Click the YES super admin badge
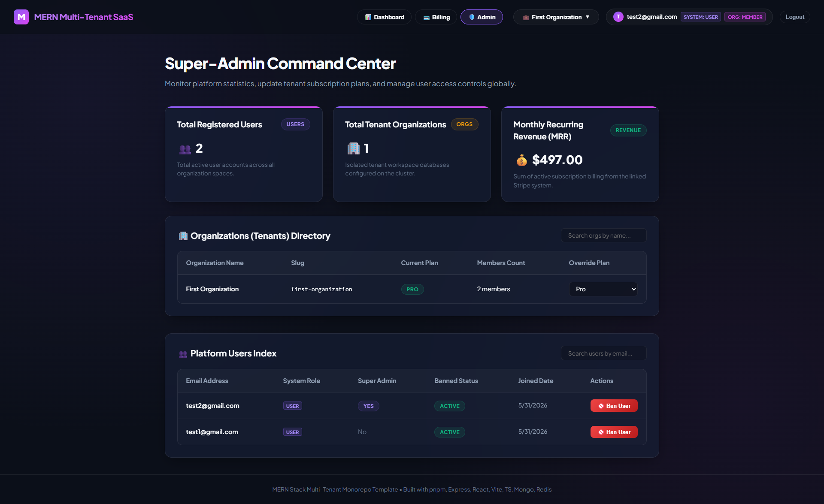This screenshot has height=504, width=824. (x=369, y=406)
